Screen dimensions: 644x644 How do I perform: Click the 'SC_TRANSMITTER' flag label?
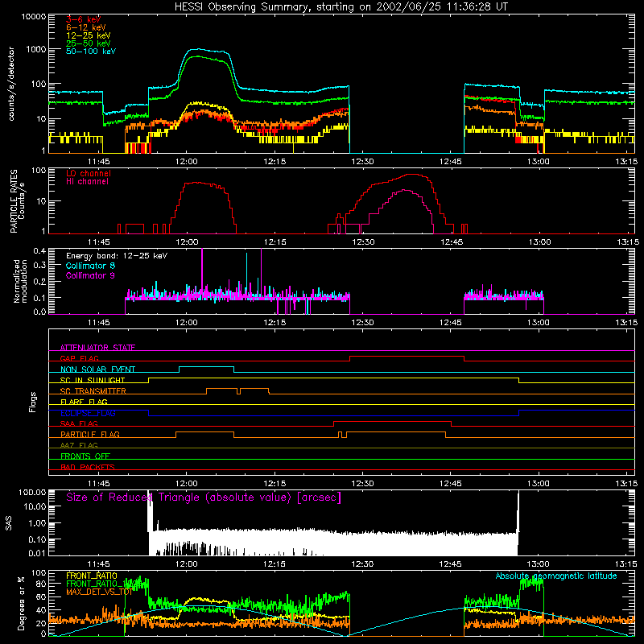(x=93, y=391)
